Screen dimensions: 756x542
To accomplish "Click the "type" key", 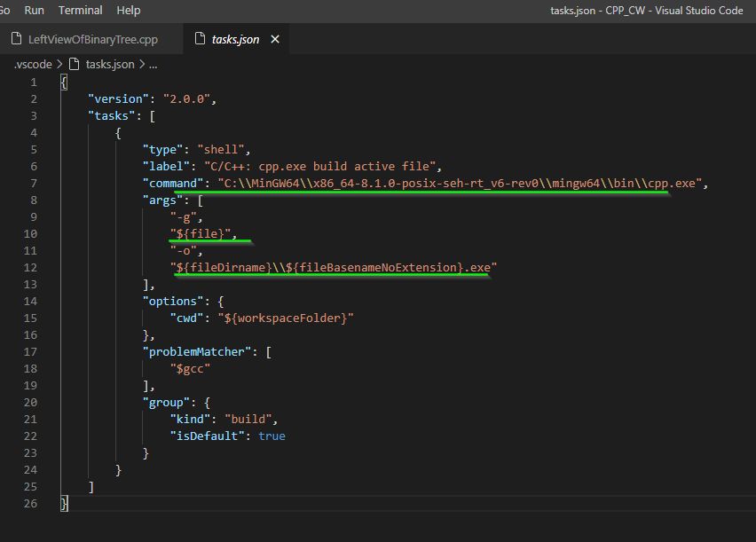I will click(x=163, y=150).
